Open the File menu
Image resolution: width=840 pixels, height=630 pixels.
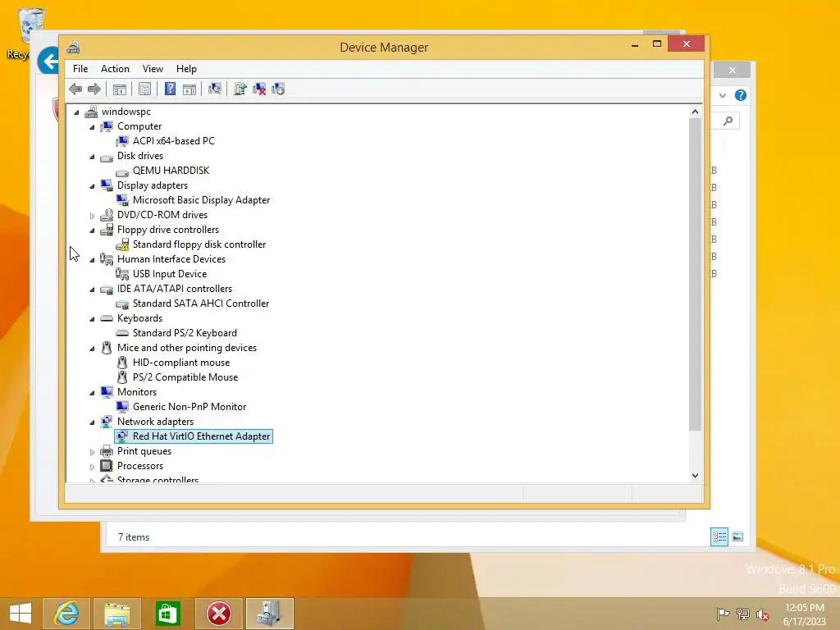(80, 69)
